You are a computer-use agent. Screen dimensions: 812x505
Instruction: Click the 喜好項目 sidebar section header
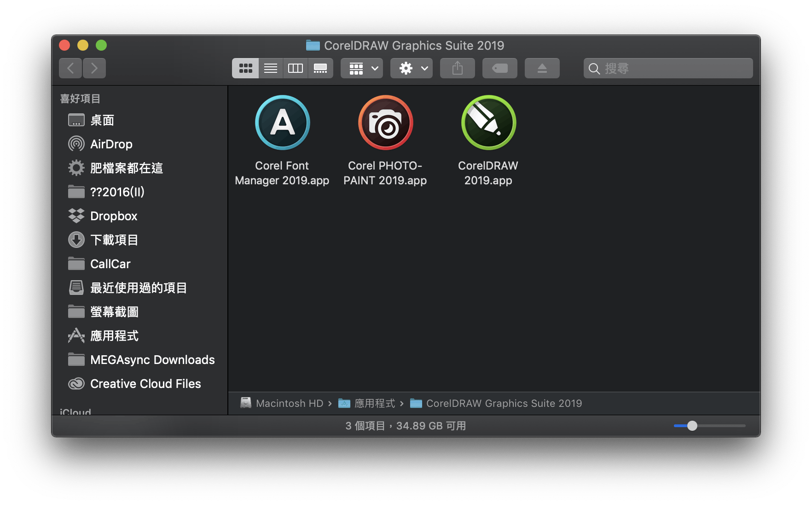pos(80,99)
